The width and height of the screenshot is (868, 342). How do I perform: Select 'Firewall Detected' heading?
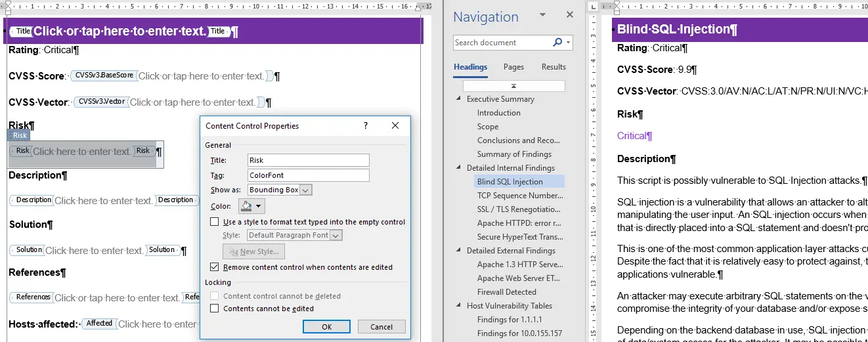pyautogui.click(x=507, y=292)
